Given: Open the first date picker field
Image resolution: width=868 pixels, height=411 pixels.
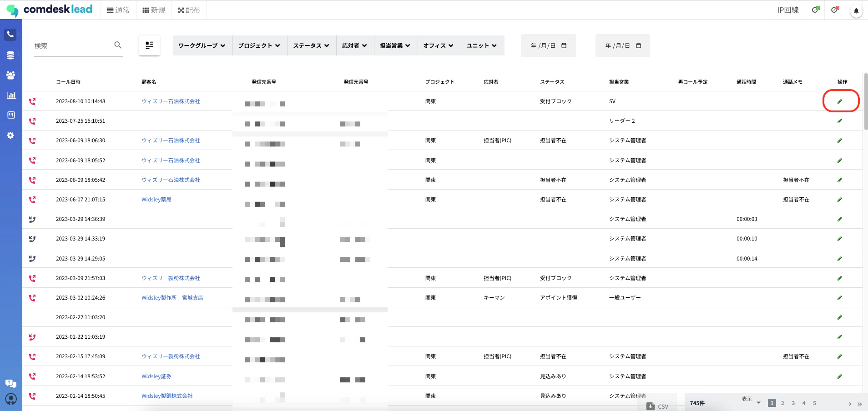Looking at the screenshot, I should pyautogui.click(x=548, y=45).
